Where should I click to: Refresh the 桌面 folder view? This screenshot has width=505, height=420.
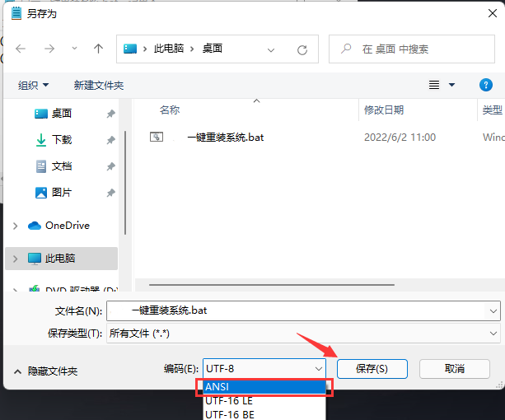[x=302, y=50]
